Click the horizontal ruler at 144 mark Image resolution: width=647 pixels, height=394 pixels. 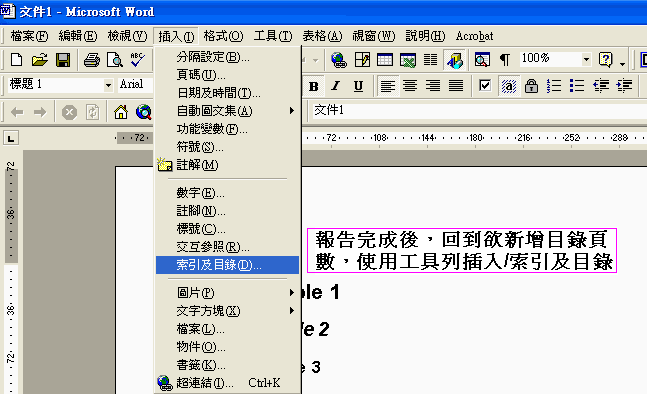(427, 138)
